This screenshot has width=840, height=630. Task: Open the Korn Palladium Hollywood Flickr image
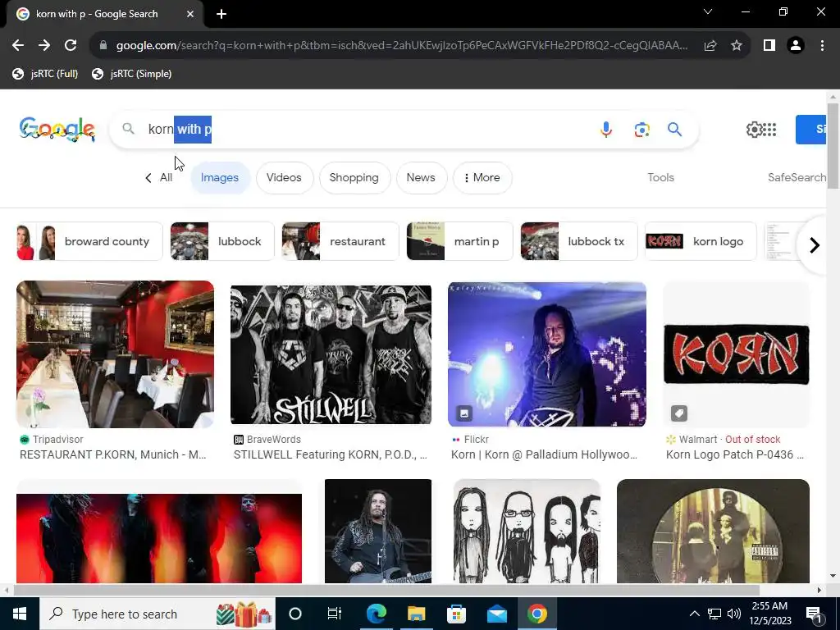(x=547, y=354)
